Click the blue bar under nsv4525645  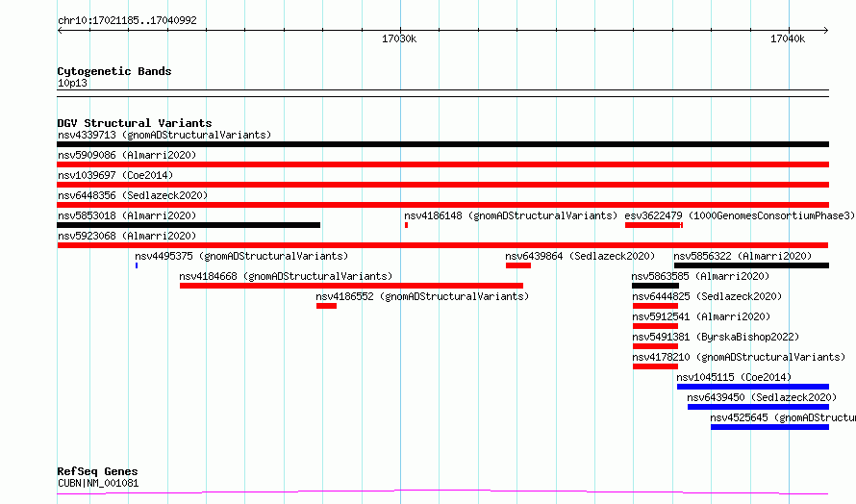click(x=769, y=427)
